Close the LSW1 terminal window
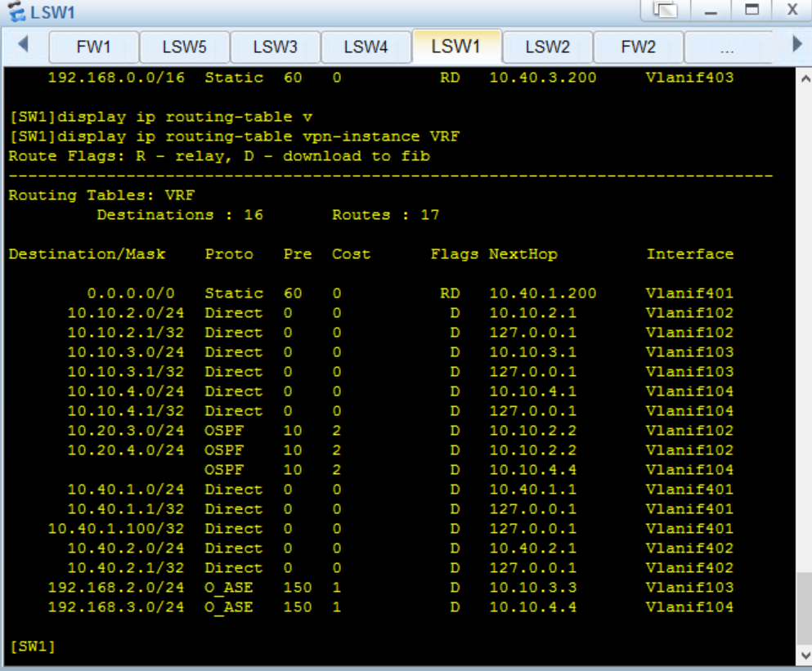 coord(792,10)
